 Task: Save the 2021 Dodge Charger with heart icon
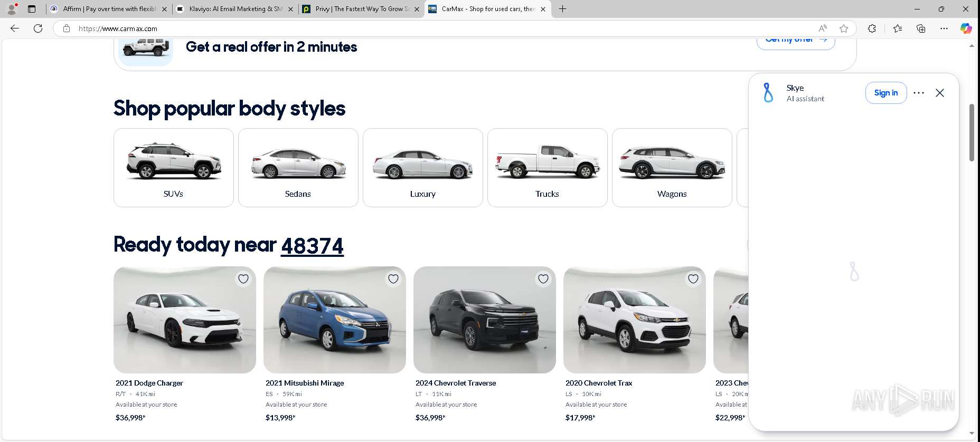[x=243, y=279]
